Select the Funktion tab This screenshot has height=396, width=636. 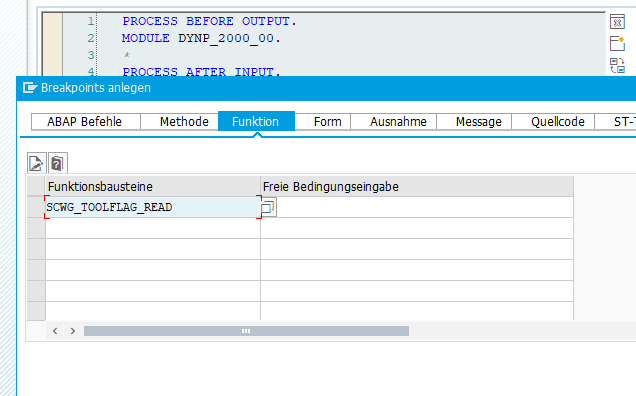pos(256,121)
